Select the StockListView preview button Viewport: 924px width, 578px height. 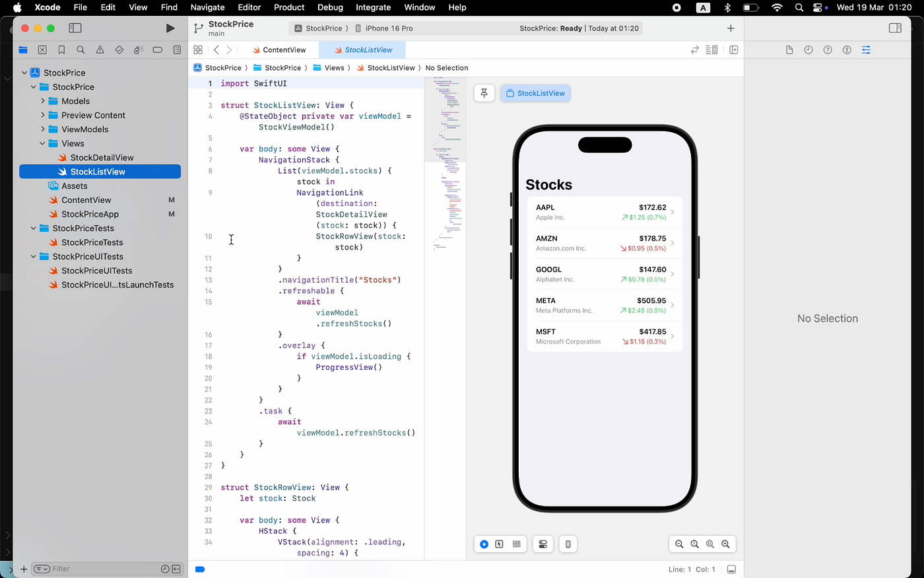click(x=535, y=93)
